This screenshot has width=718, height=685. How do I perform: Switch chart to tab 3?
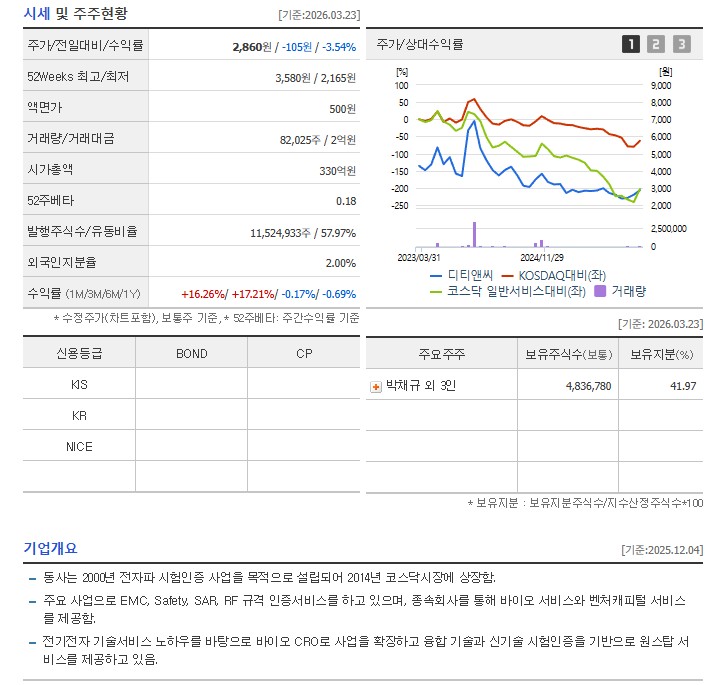point(681,44)
